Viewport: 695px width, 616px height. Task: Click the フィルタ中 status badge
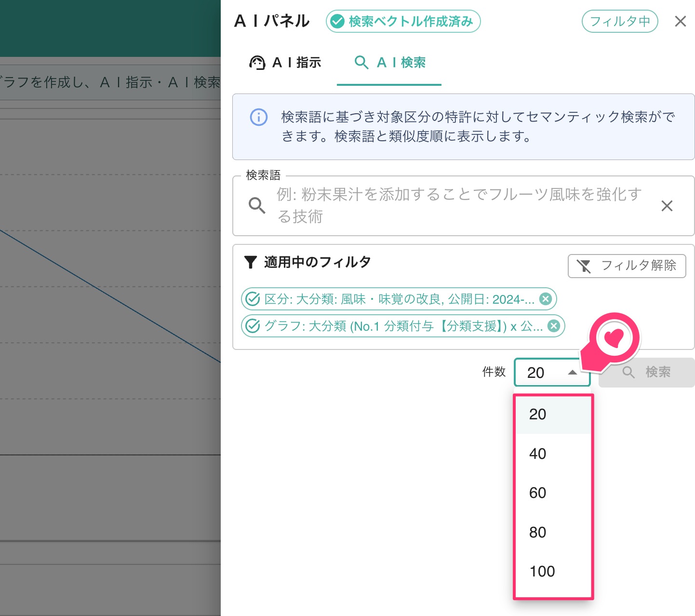[619, 21]
